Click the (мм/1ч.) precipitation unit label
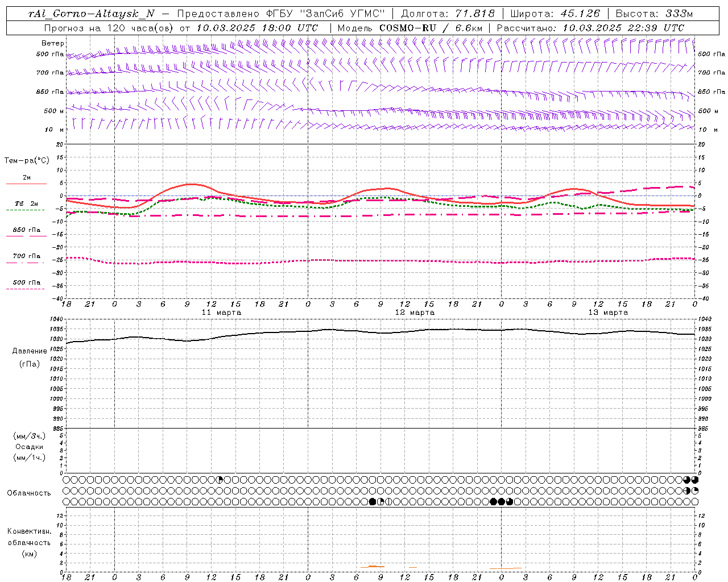Viewport: 728px width, 582px height. 30,458
